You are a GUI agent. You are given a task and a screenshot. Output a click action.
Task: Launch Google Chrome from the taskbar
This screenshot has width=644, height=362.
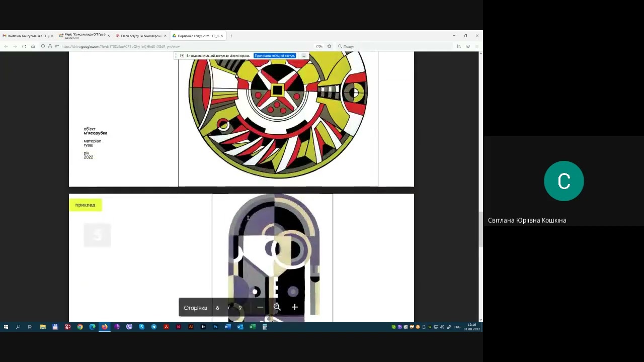tap(80, 327)
